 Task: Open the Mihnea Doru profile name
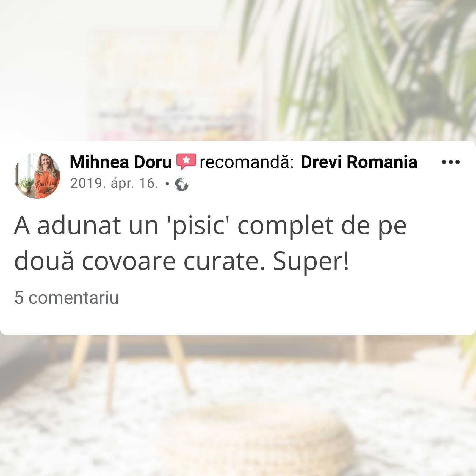(x=120, y=162)
